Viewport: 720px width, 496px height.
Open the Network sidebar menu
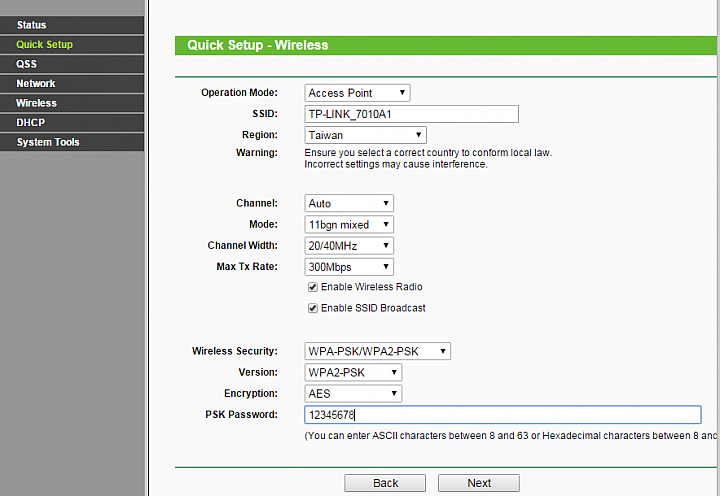coord(72,84)
